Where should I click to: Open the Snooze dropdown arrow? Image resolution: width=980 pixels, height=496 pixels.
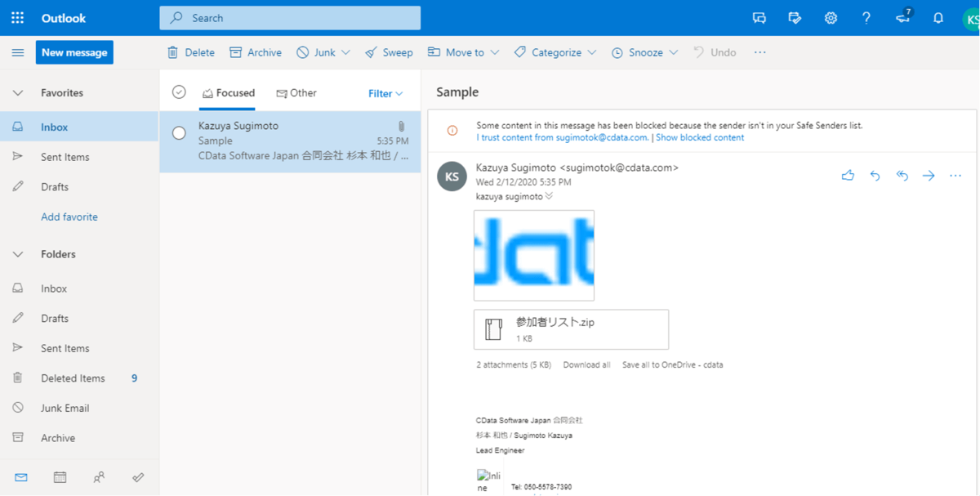pos(673,52)
